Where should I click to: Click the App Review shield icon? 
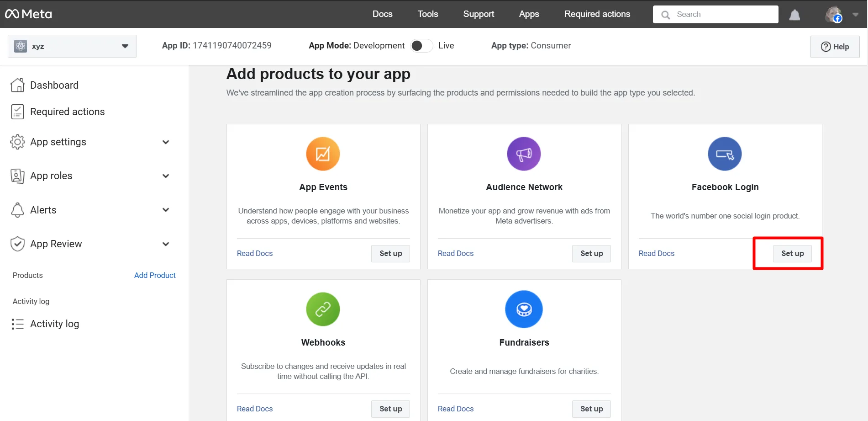click(x=17, y=244)
